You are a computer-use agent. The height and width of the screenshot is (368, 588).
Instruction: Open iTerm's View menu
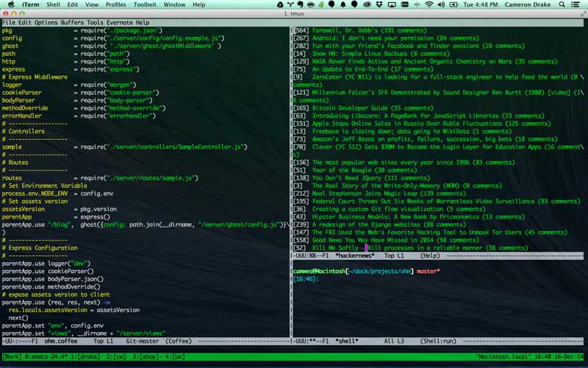click(x=91, y=4)
